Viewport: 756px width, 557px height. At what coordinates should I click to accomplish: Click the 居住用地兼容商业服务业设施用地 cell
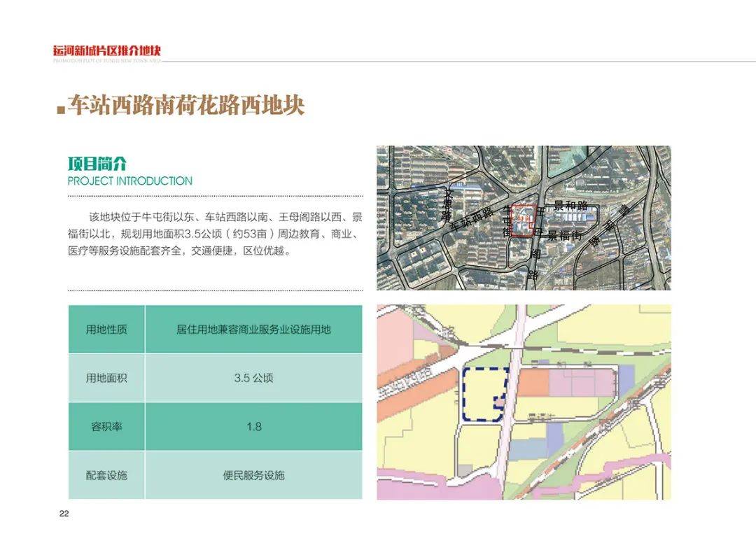(253, 329)
